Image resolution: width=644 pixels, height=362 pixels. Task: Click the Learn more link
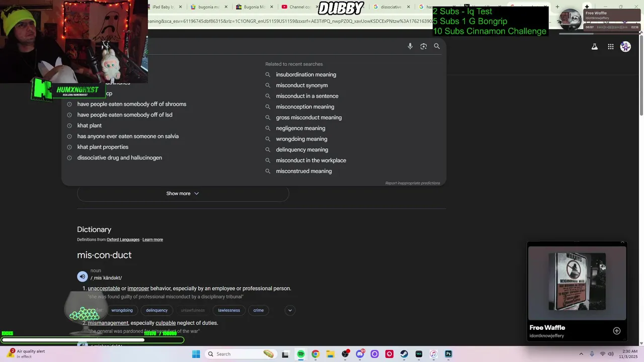point(152,240)
